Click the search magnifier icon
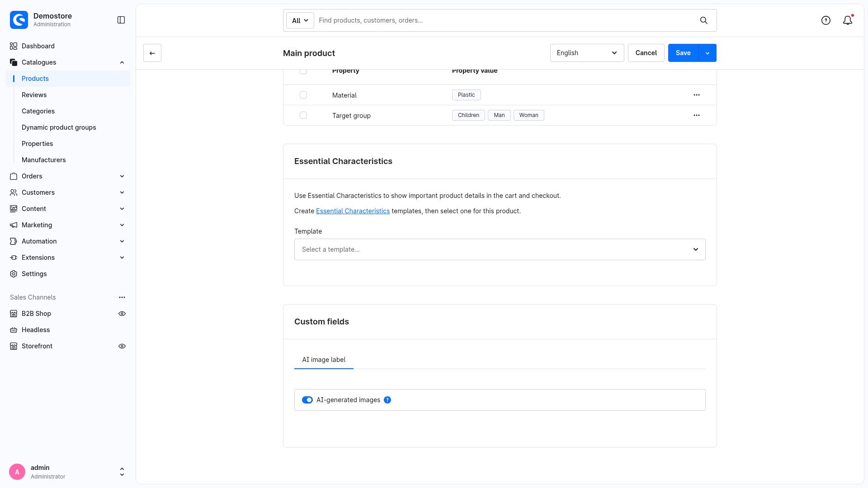 (x=704, y=20)
